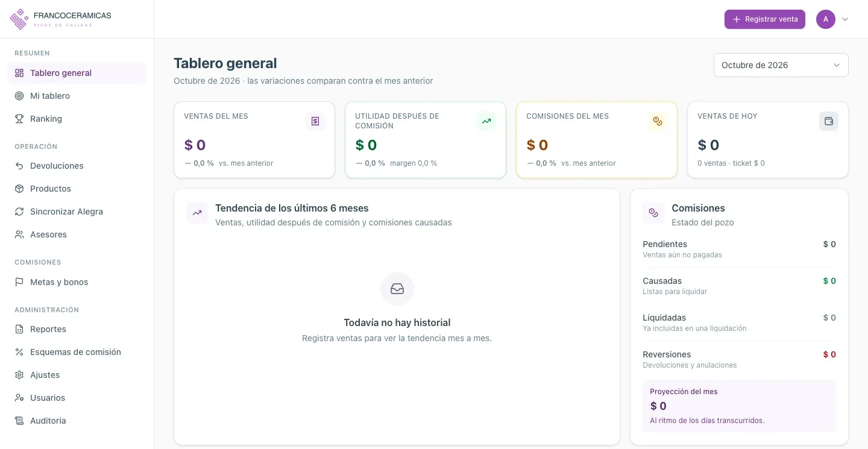The height and width of the screenshot is (449, 868).
Task: Click the Francoceramicas logo icon
Action: pos(19,19)
